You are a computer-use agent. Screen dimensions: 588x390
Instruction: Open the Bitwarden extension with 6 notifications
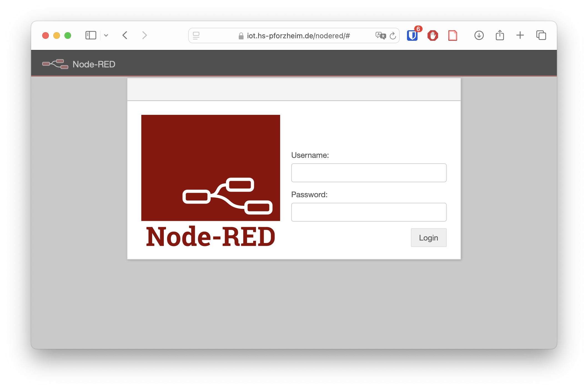tap(412, 35)
